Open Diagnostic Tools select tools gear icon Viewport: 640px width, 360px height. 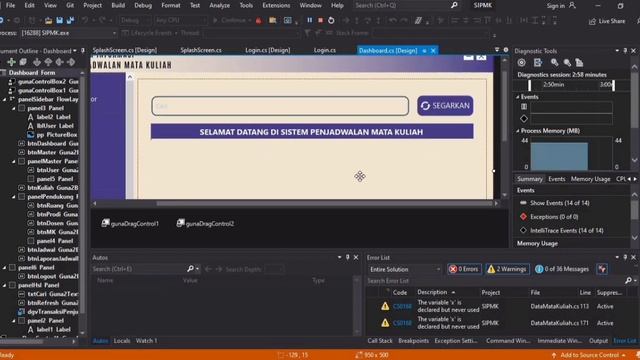(x=521, y=62)
